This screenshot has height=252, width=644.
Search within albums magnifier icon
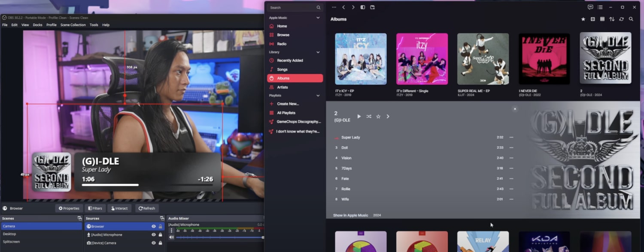coord(631,19)
